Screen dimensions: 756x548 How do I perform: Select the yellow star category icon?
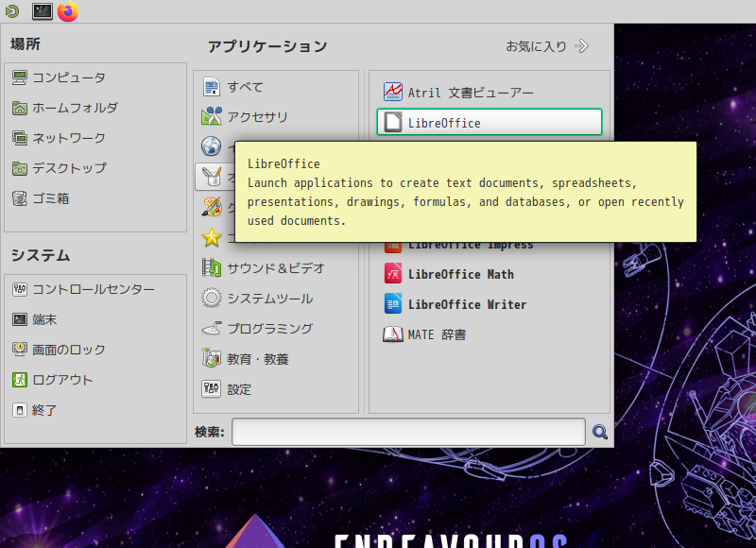pyautogui.click(x=212, y=237)
